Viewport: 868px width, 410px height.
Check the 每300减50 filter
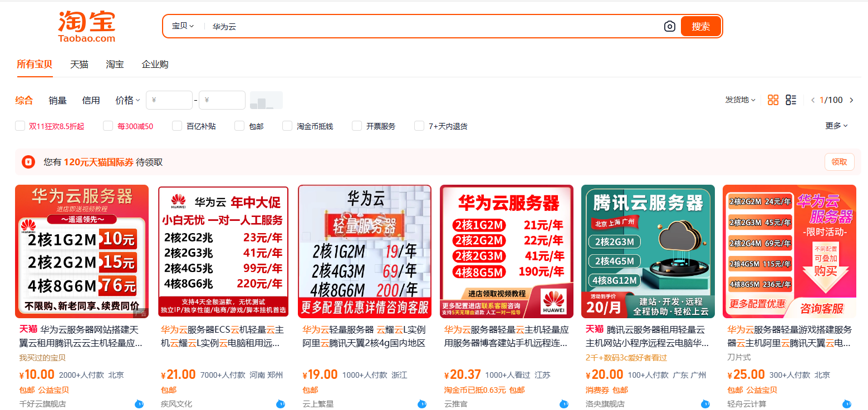[x=108, y=126]
